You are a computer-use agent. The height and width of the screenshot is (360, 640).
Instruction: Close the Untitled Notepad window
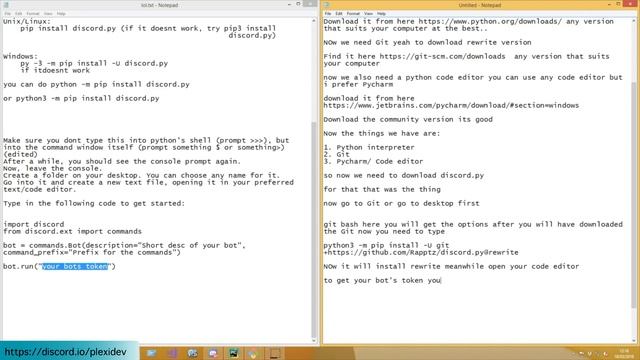(631, 4)
